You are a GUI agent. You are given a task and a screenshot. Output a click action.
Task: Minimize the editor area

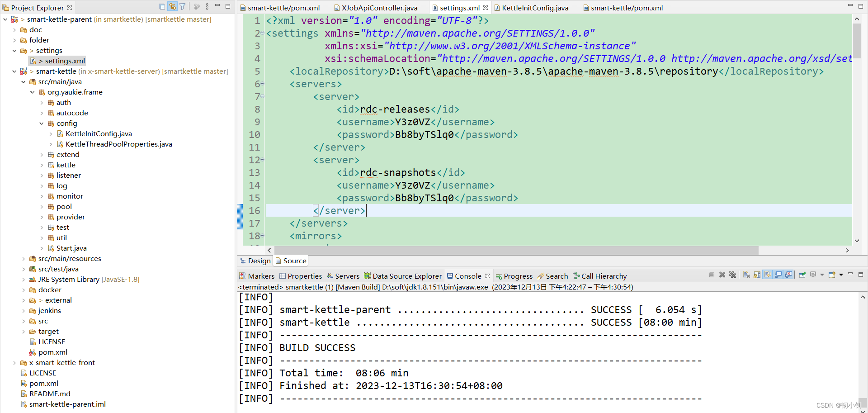point(850,6)
